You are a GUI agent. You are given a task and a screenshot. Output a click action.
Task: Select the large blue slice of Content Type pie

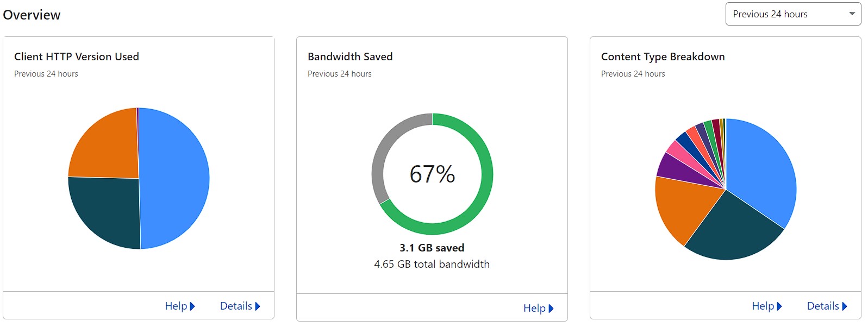[x=761, y=168]
